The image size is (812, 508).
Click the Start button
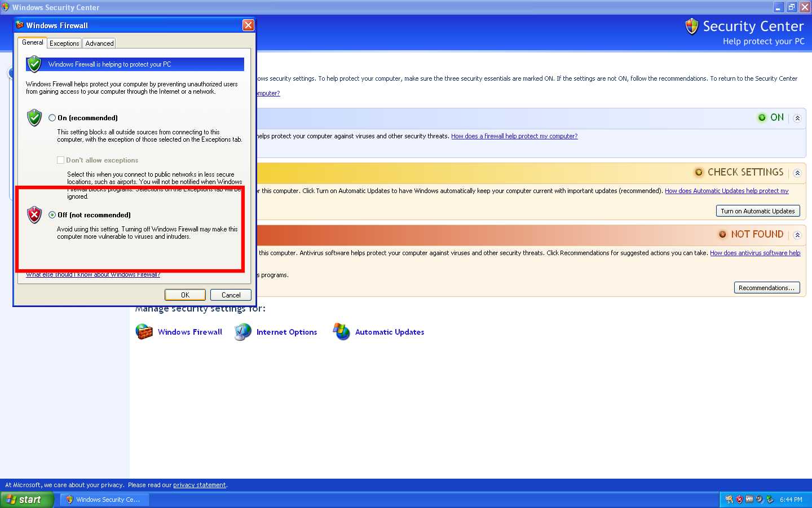click(x=27, y=500)
